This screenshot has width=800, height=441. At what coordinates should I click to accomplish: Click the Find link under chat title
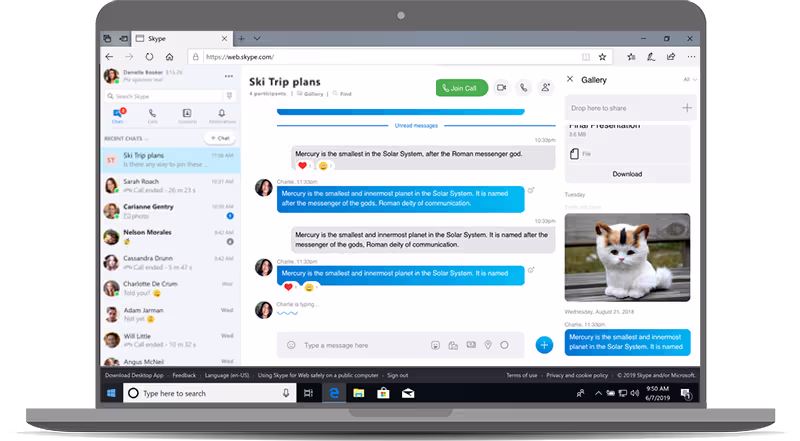342,94
